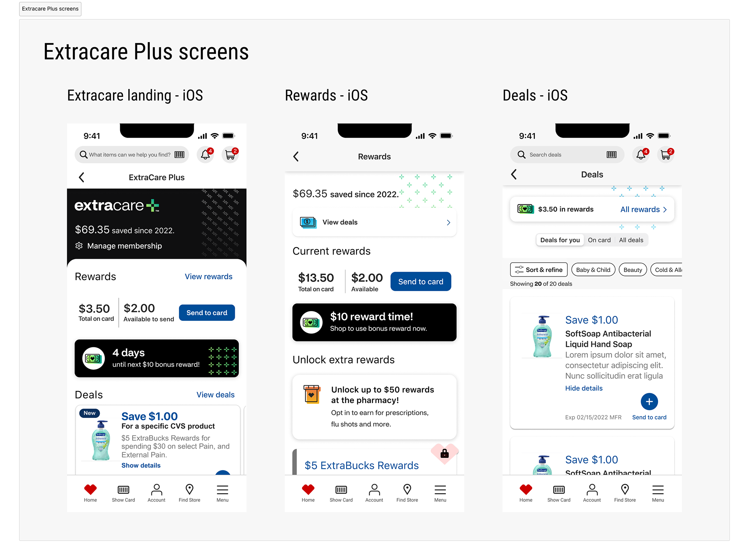Click the View rewards link

(x=208, y=276)
